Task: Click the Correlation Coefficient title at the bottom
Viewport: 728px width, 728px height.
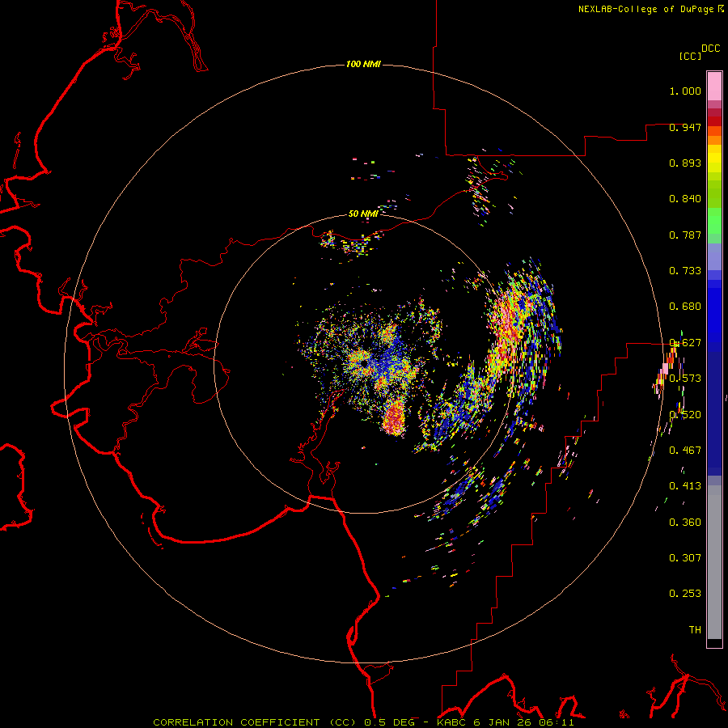Action: [x=363, y=722]
